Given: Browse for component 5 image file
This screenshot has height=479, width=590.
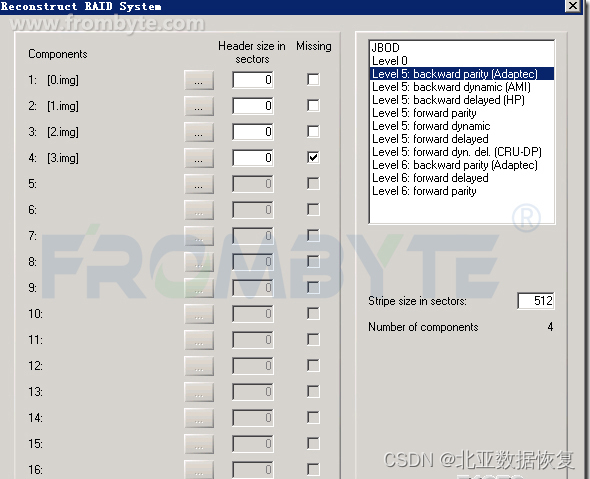Looking at the screenshot, I should point(199,184).
